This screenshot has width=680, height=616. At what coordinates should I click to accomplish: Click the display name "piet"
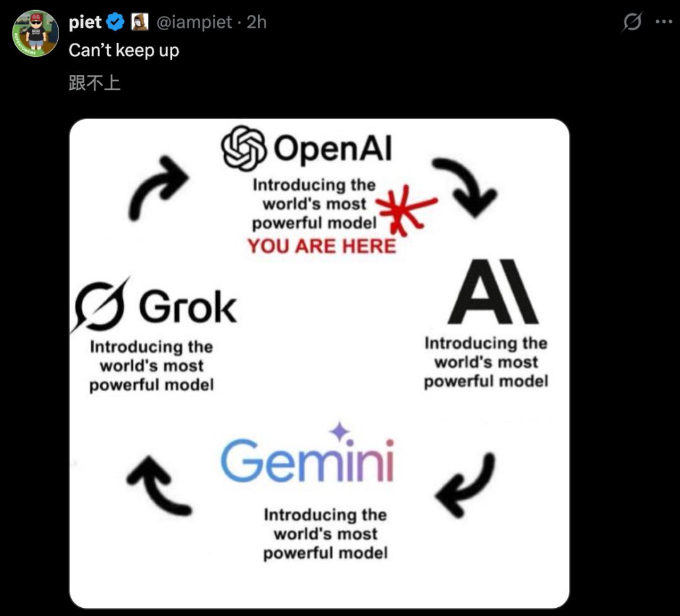click(85, 23)
